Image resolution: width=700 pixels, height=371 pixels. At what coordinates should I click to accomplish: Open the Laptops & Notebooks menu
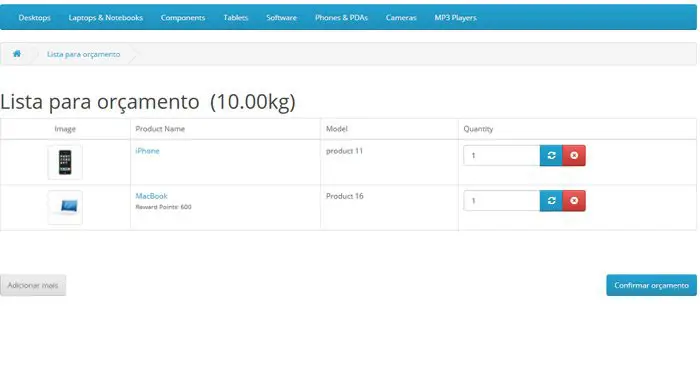[106, 18]
